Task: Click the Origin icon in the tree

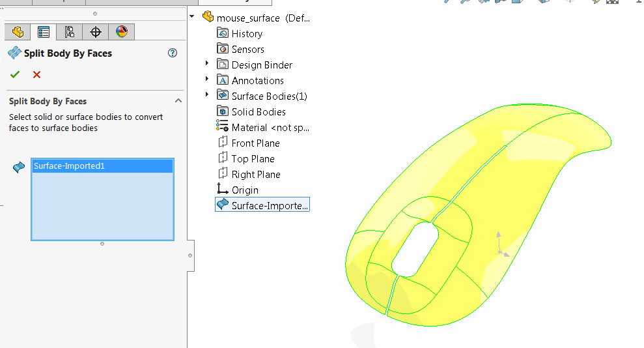Action: click(222, 189)
